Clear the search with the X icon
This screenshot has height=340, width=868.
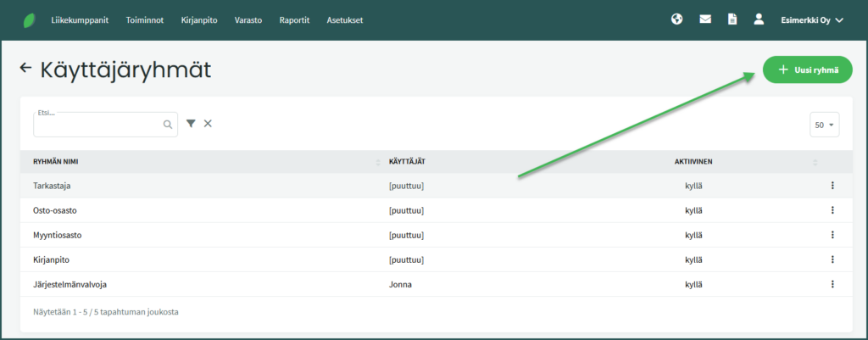208,124
